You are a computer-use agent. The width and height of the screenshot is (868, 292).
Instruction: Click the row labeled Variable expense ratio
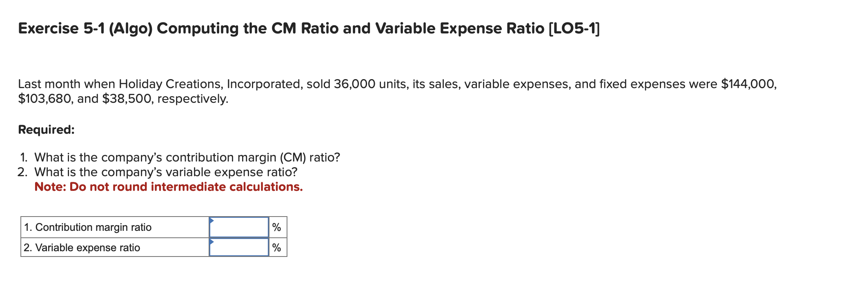82,247
